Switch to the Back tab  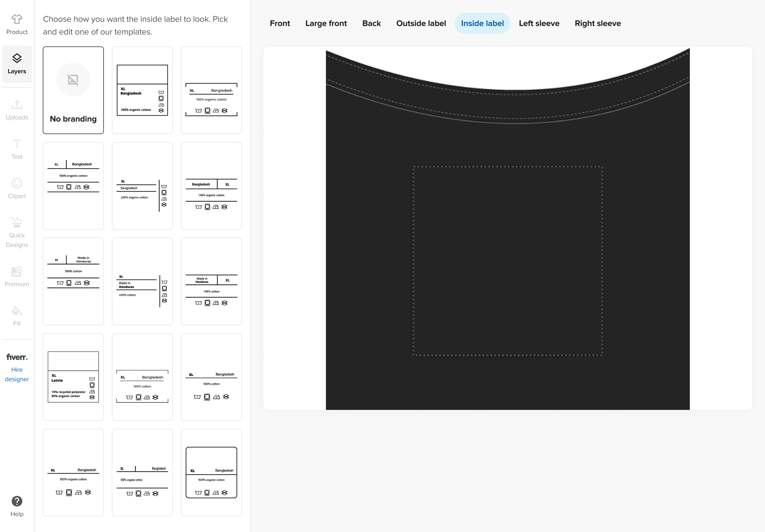[x=371, y=23]
